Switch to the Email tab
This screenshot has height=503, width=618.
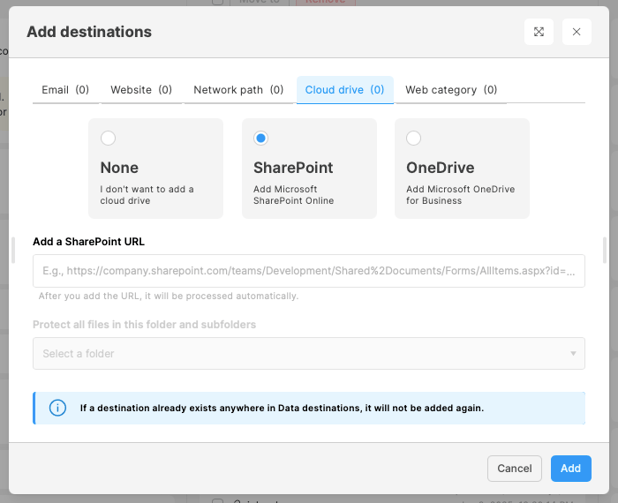tap(65, 90)
